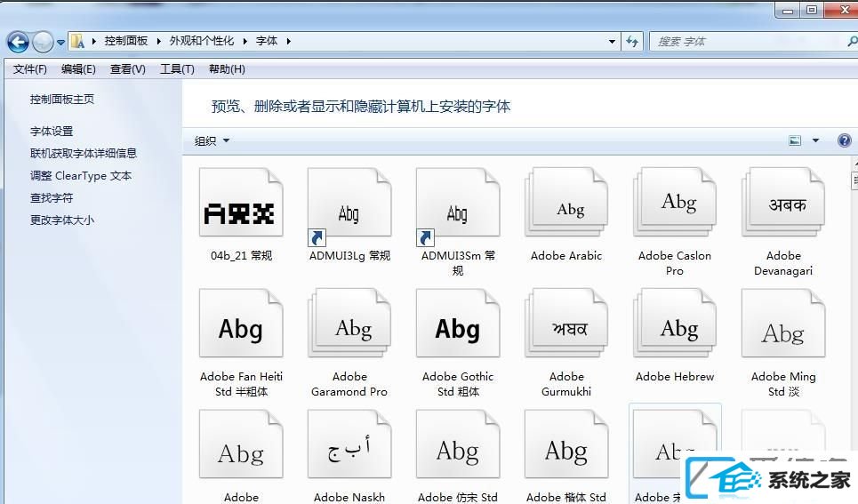Click 控制面板 in the breadcrumb
858x504 pixels.
click(x=126, y=41)
